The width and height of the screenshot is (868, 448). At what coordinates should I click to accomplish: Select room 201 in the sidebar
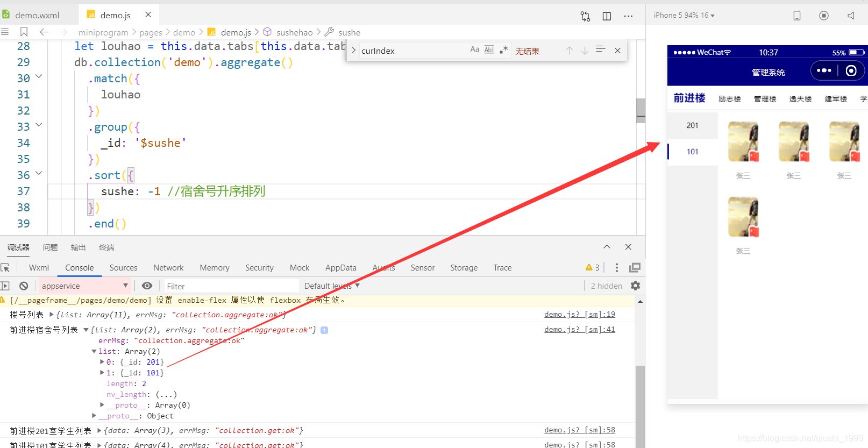click(693, 125)
